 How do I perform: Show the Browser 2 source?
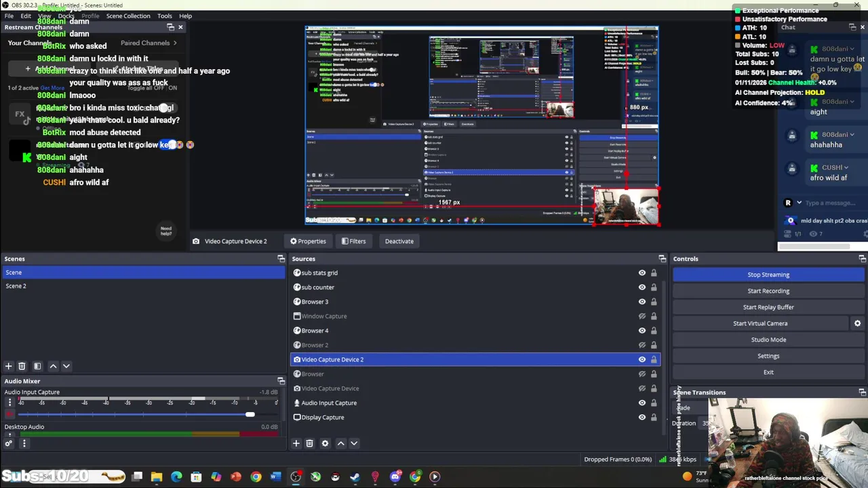642,345
